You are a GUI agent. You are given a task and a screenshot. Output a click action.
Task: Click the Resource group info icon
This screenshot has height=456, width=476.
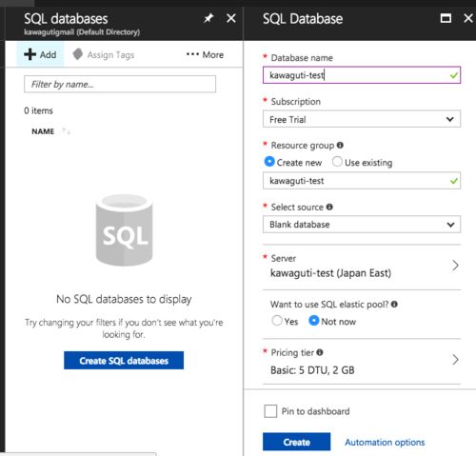tap(340, 145)
